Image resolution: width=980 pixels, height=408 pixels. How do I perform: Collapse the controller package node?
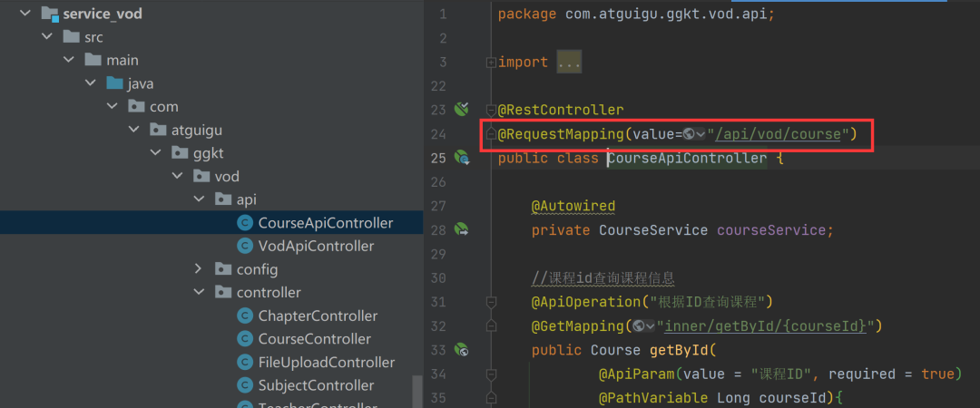pos(200,293)
